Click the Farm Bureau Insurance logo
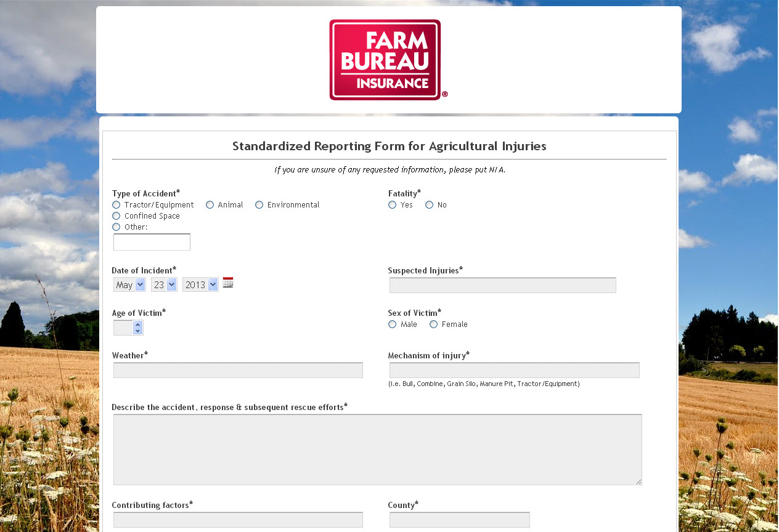This screenshot has width=779, height=532. tap(385, 60)
